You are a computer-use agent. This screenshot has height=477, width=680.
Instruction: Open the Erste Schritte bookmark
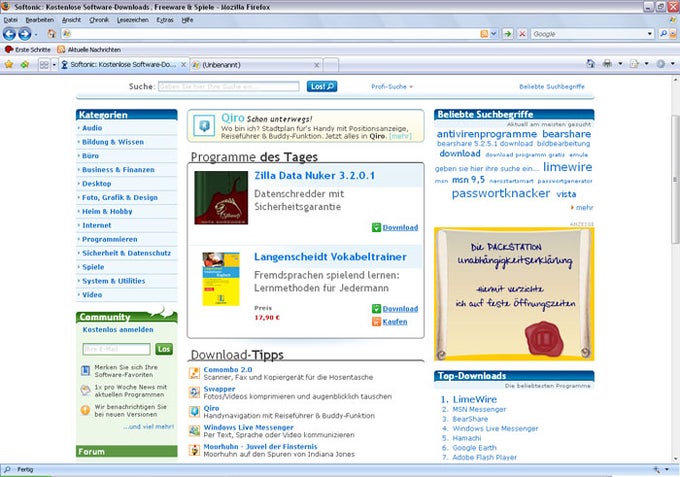click(27, 49)
